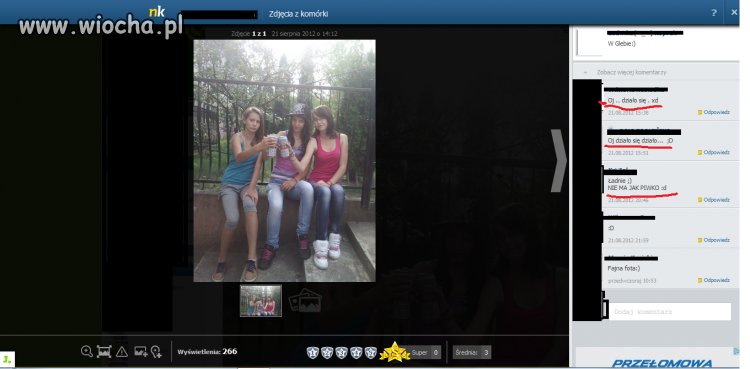
Task: Reply to comment 'Oj .. działo się . xd'
Action: click(714, 112)
